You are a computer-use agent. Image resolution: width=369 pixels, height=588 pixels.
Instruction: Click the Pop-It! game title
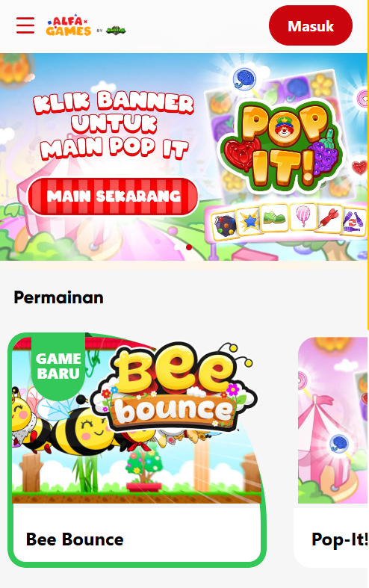(339, 539)
